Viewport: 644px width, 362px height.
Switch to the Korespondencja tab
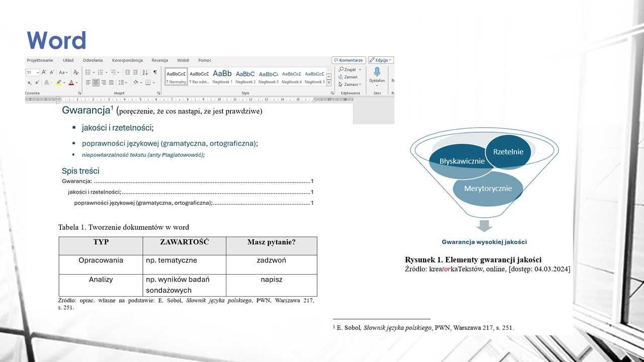(127, 60)
